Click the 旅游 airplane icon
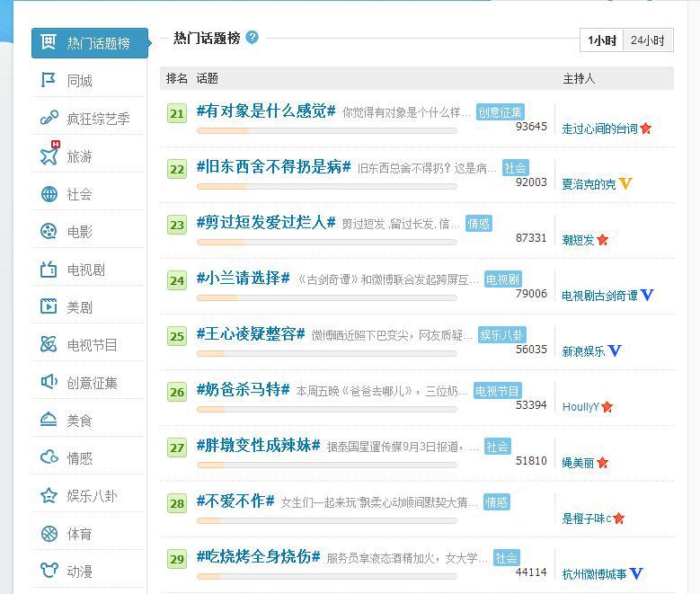This screenshot has width=700, height=594. pos(49,155)
